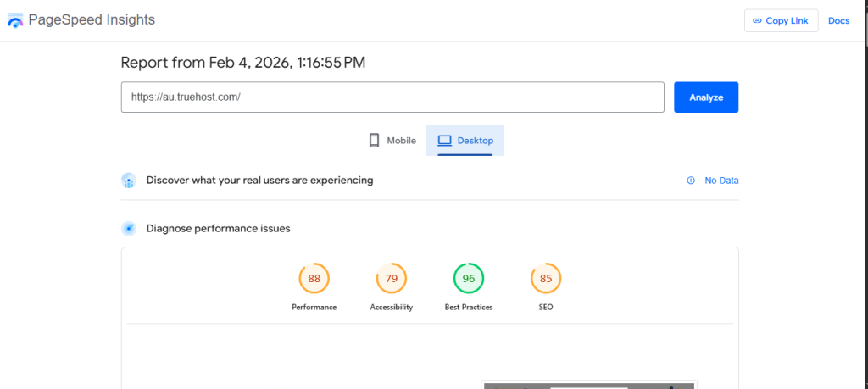Click the Analyze button
Viewport: 868px width, 389px height.
(706, 97)
